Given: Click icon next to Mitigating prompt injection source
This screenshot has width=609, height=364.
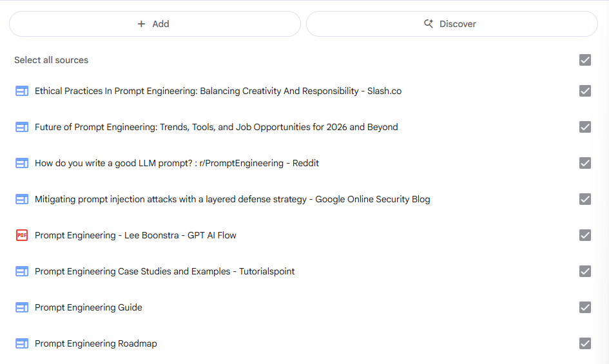Looking at the screenshot, I should (x=22, y=199).
